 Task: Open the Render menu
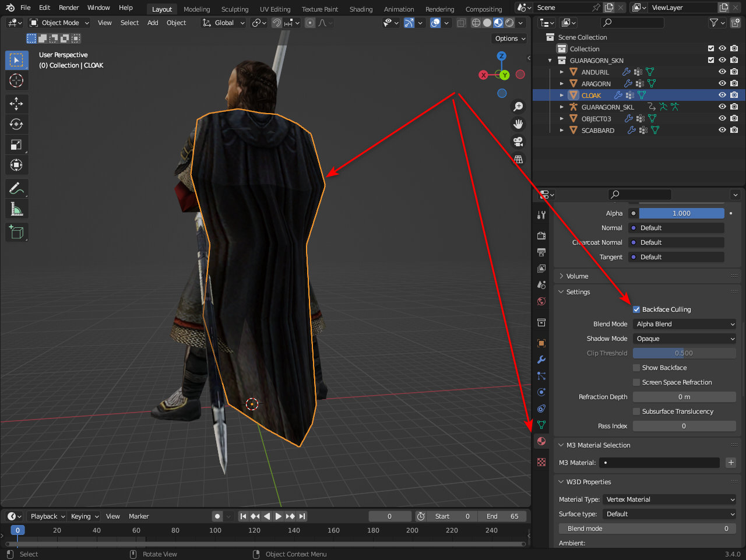(69, 8)
